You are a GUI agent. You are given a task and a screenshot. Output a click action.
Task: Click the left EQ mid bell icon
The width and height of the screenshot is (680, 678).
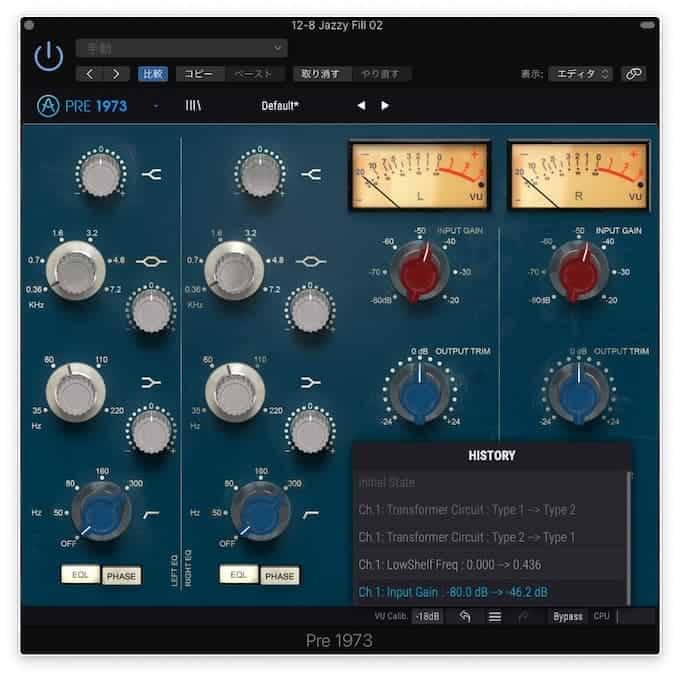pos(151,261)
